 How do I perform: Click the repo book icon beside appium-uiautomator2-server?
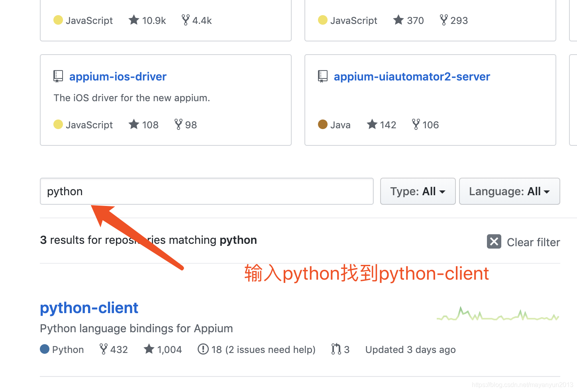click(x=323, y=76)
